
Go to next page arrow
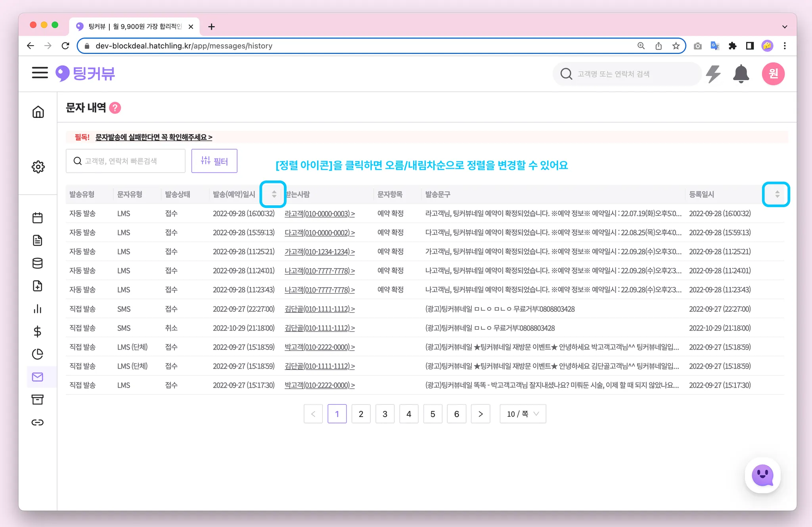[481, 414]
